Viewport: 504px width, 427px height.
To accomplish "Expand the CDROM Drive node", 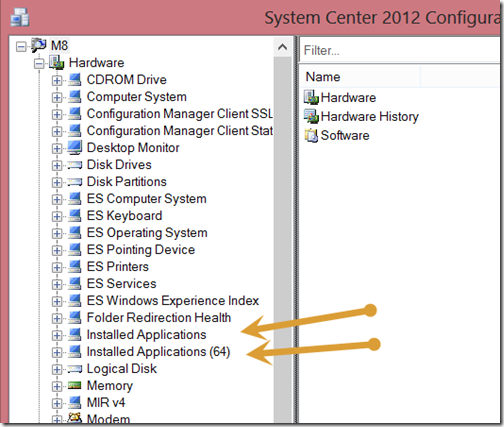I will pos(57,81).
